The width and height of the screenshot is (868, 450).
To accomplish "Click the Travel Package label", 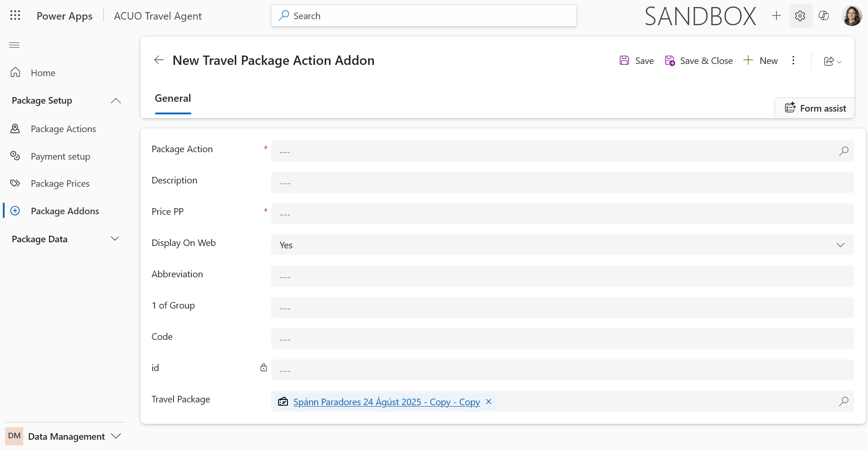I will coord(181,399).
